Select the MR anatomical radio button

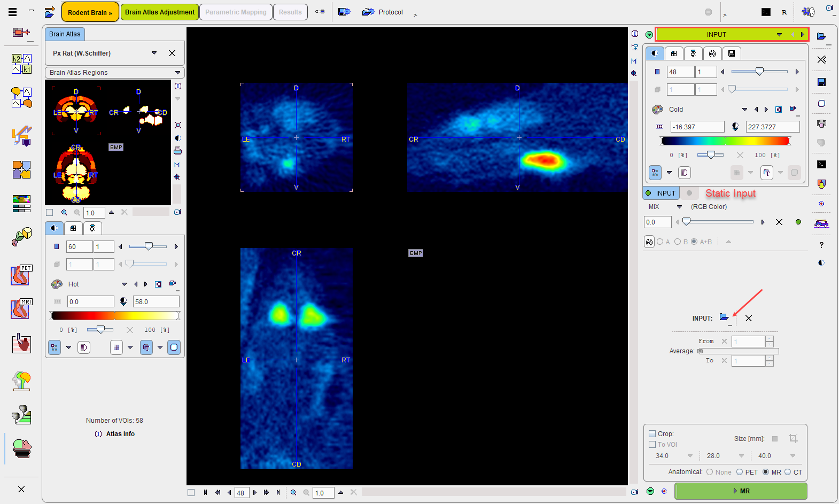pos(766,472)
